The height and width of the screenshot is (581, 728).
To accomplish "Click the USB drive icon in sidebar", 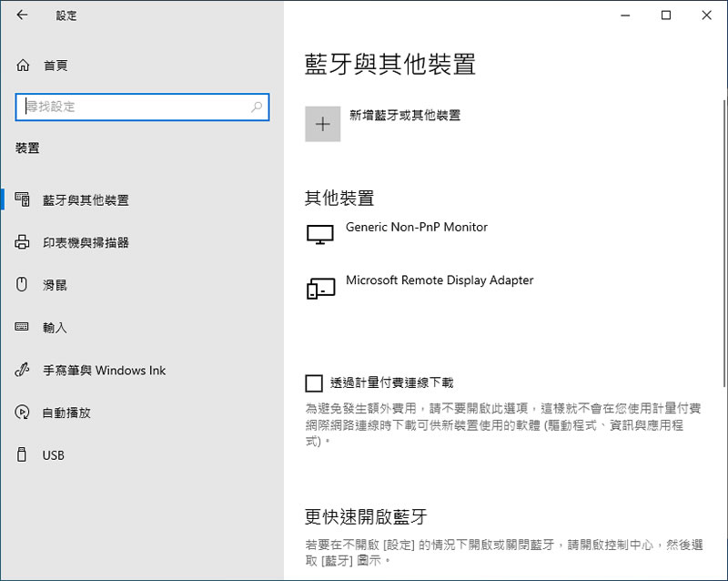I will 21,454.
